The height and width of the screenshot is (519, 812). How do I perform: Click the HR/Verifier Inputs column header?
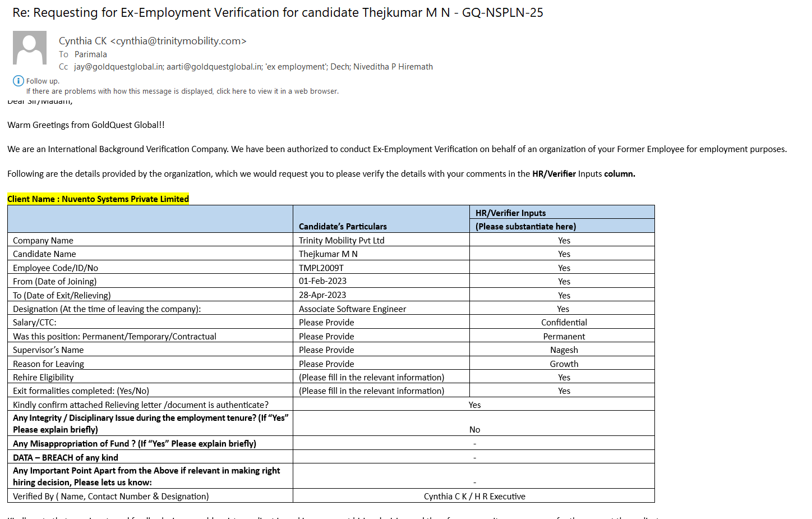510,213
